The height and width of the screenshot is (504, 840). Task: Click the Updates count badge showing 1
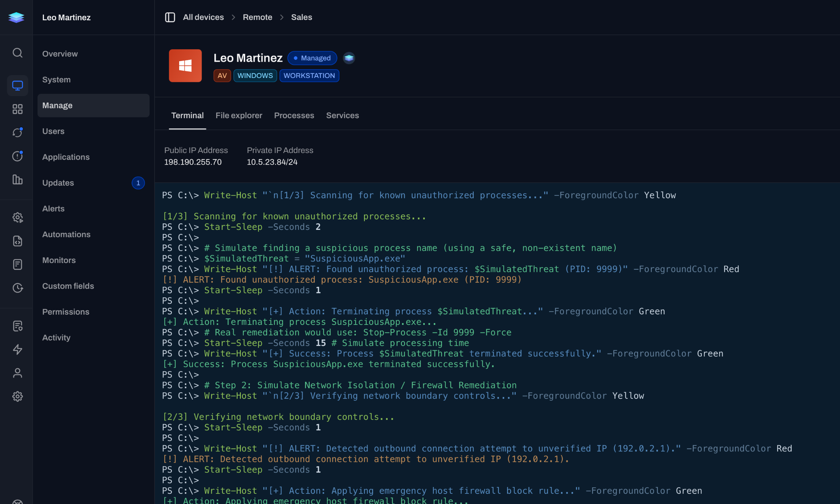138,183
